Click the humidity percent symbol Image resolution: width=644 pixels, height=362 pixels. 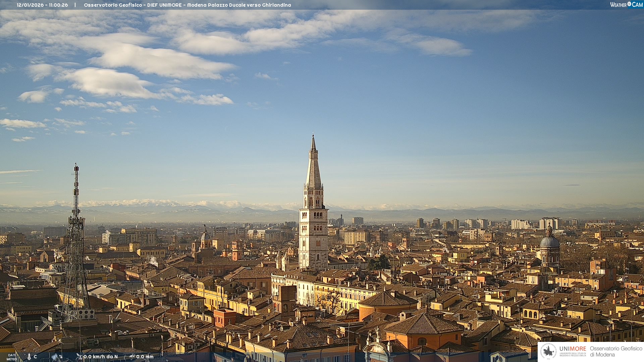(61, 357)
